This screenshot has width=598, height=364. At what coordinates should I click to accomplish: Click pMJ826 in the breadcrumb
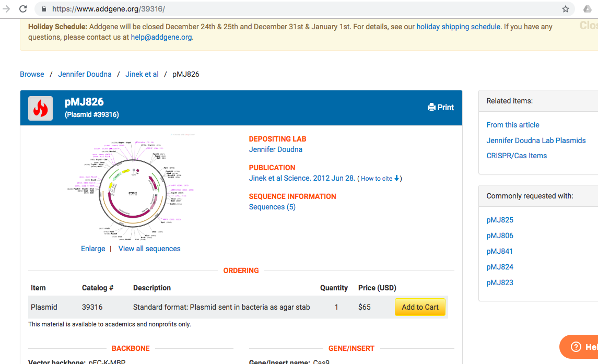click(x=186, y=74)
